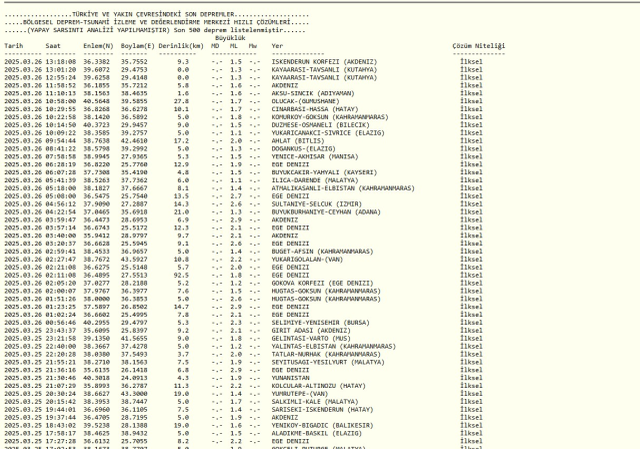Image resolution: width=640 pixels, height=449 pixels.
Task: Click the YUNANISTAN location entry
Action: 290,378
